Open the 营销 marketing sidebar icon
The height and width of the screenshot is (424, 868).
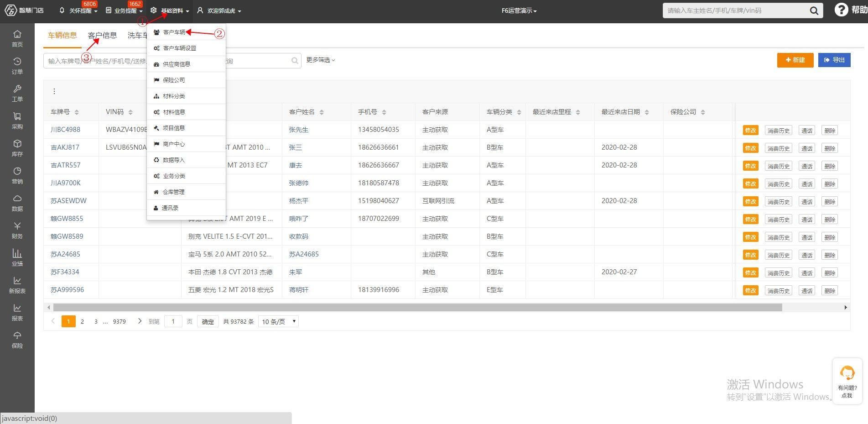[x=17, y=175]
